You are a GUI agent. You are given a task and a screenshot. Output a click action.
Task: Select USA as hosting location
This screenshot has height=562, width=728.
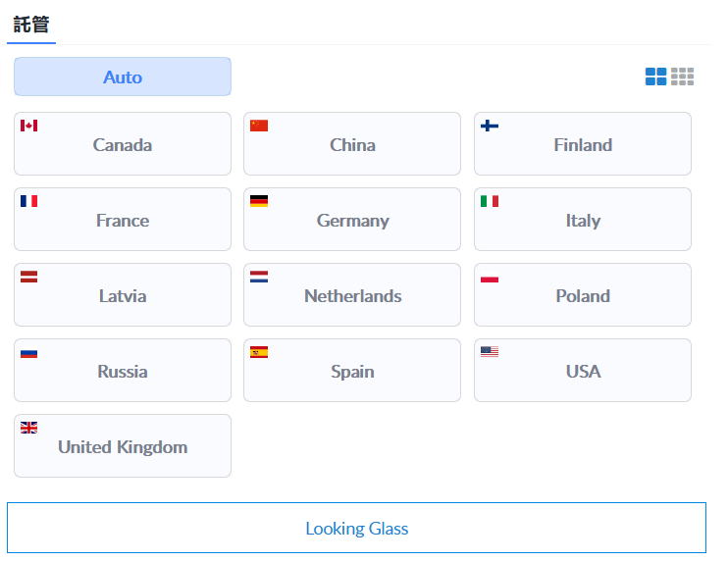click(583, 371)
